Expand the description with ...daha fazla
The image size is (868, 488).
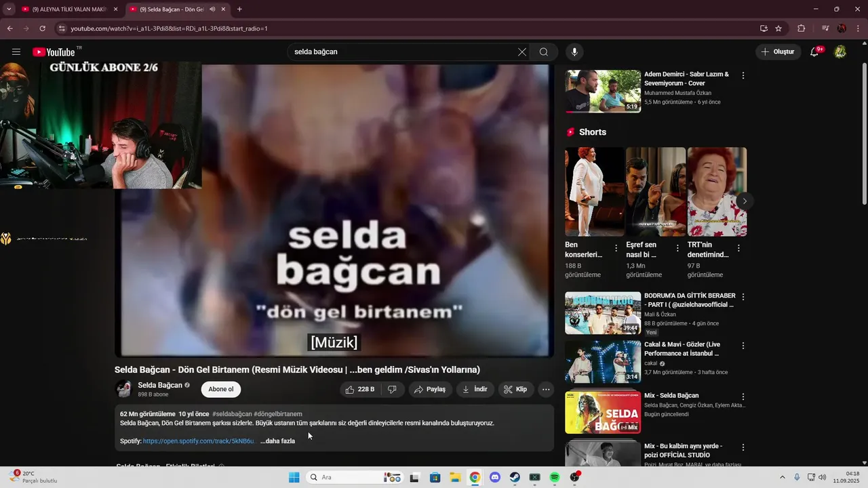coord(277,441)
